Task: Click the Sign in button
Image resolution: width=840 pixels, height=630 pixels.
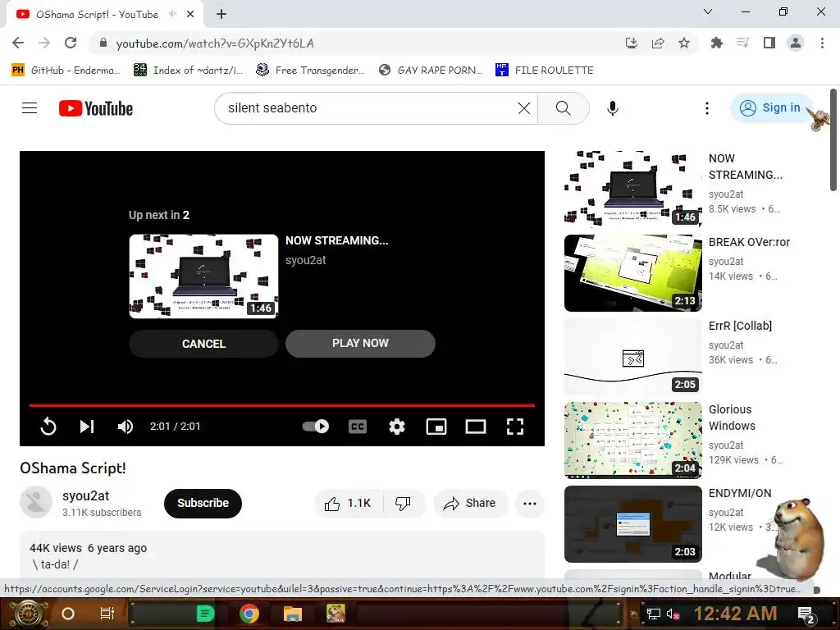Action: coord(771,108)
